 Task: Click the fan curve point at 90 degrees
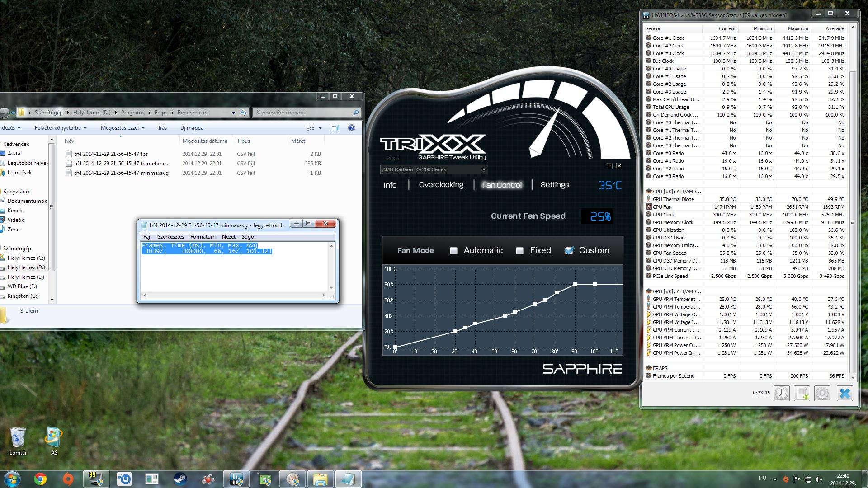pos(575,284)
